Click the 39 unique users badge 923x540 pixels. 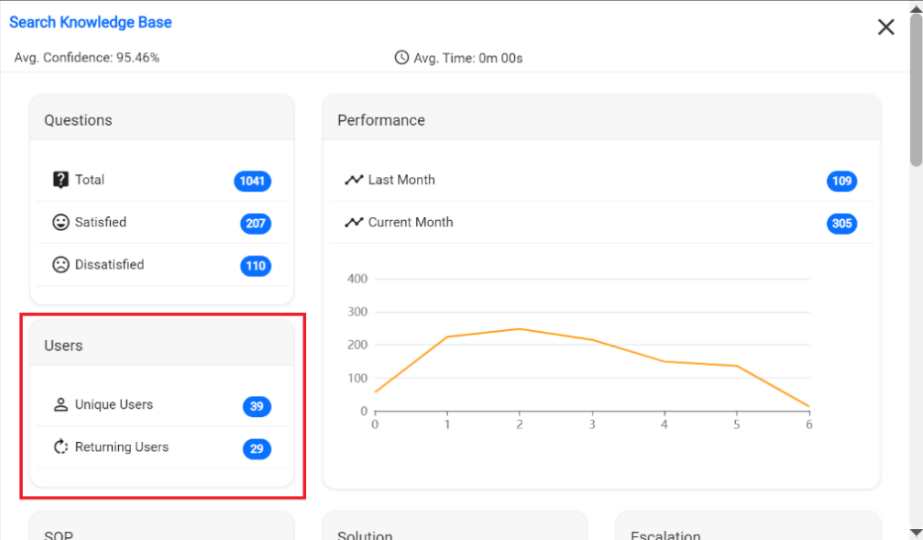click(x=257, y=406)
